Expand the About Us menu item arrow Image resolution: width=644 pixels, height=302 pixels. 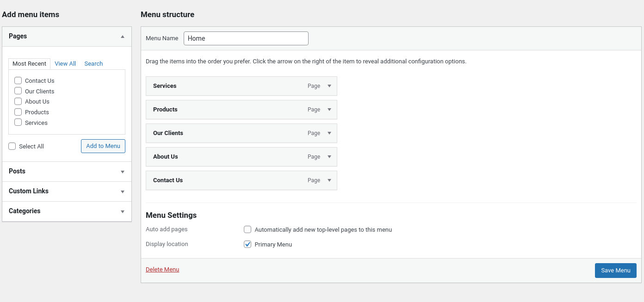329,157
